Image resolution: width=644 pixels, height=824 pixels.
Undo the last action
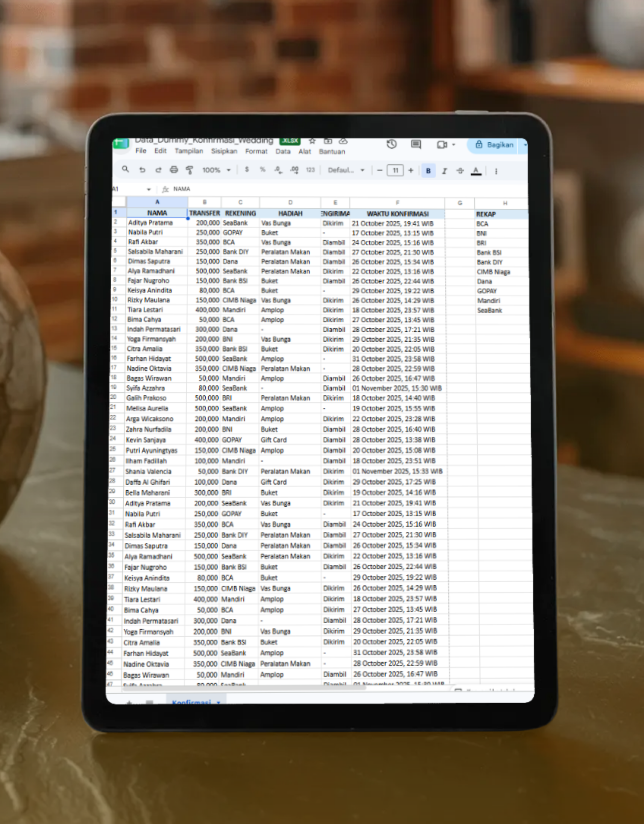click(x=142, y=170)
